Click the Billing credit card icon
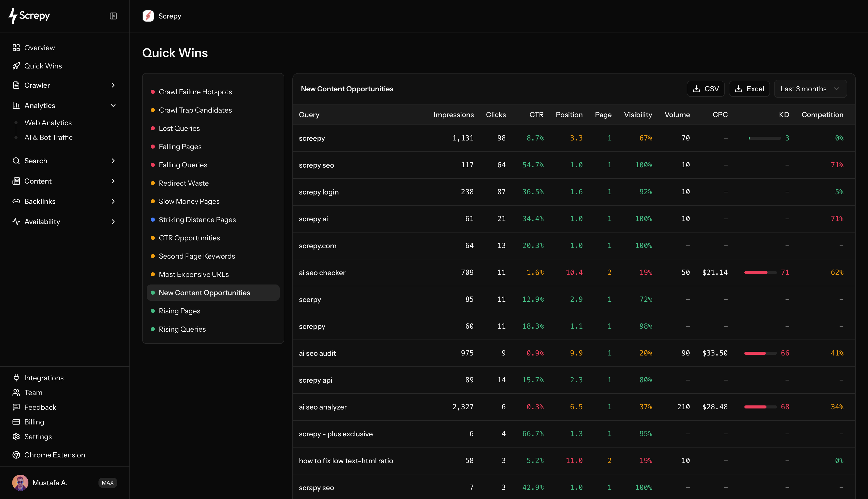 point(16,422)
